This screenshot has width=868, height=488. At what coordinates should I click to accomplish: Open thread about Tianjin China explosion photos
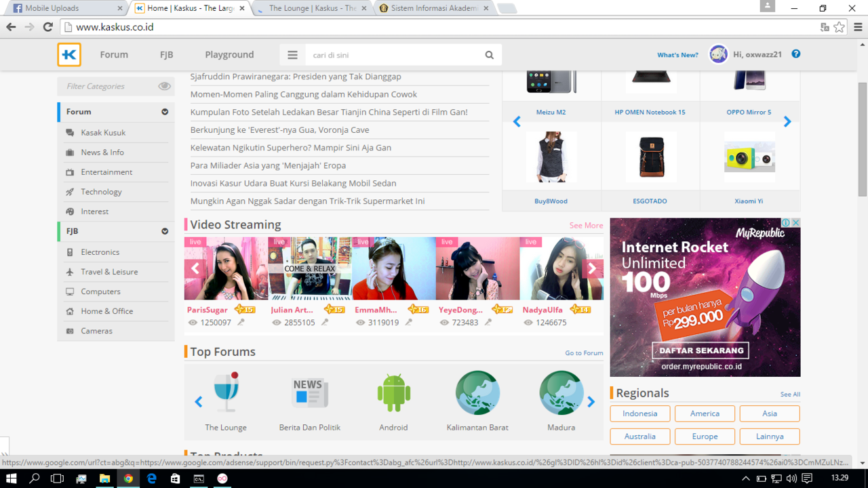click(x=329, y=112)
